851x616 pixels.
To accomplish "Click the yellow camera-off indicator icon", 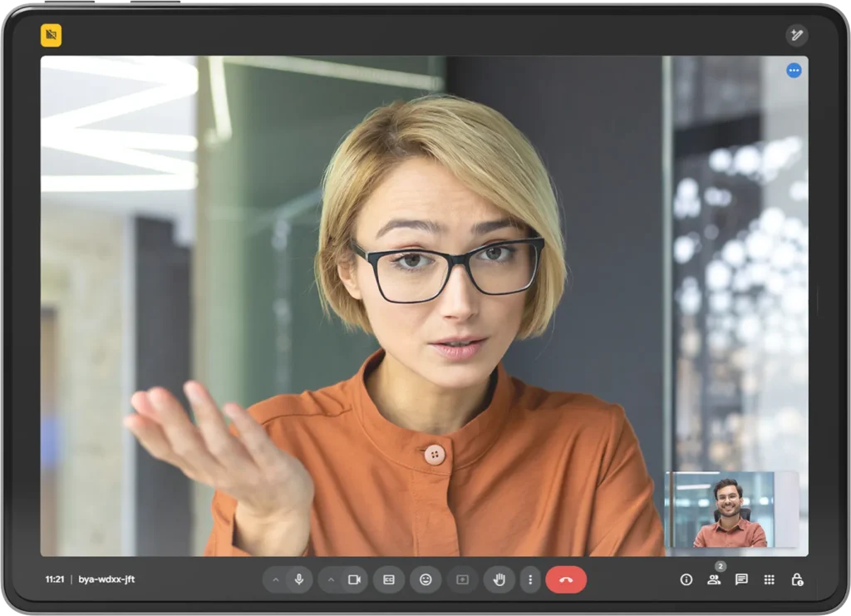I will point(51,35).
